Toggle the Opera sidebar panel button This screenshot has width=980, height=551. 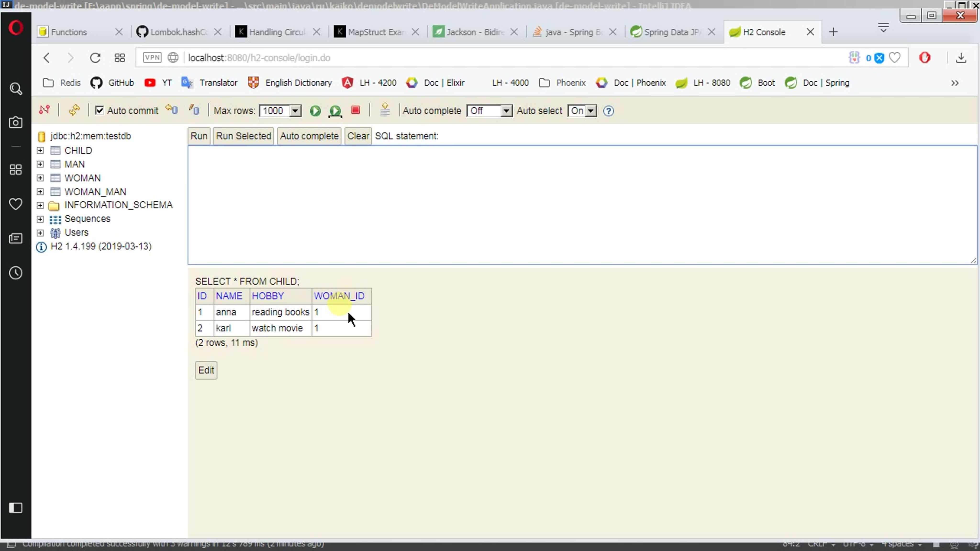[x=16, y=508]
